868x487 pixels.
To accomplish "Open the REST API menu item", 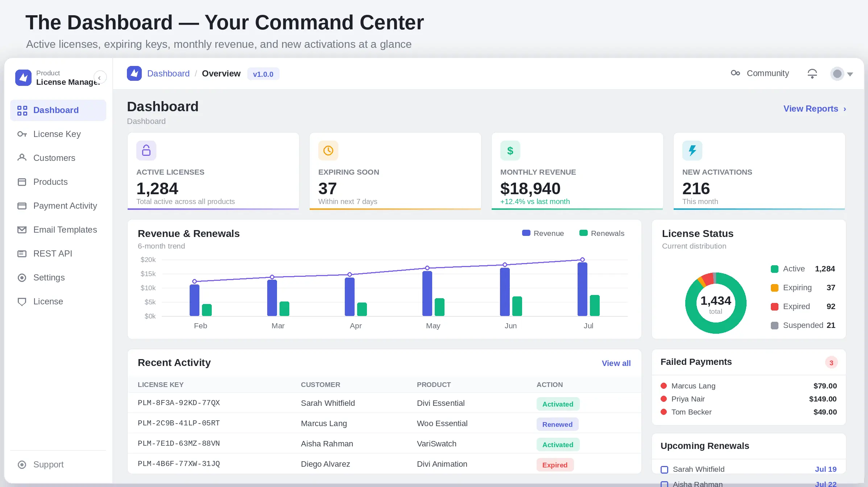I will tap(58, 254).
